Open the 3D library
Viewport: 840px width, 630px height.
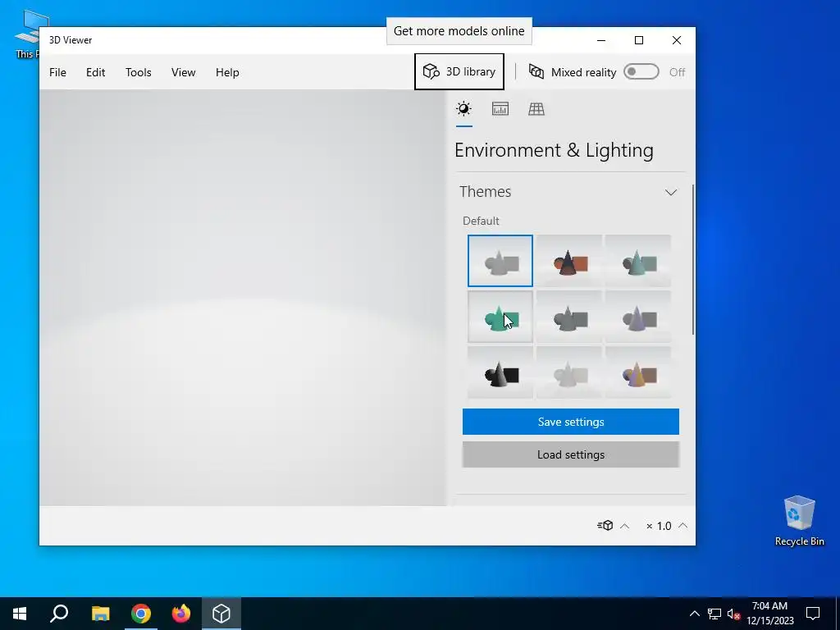click(x=459, y=72)
